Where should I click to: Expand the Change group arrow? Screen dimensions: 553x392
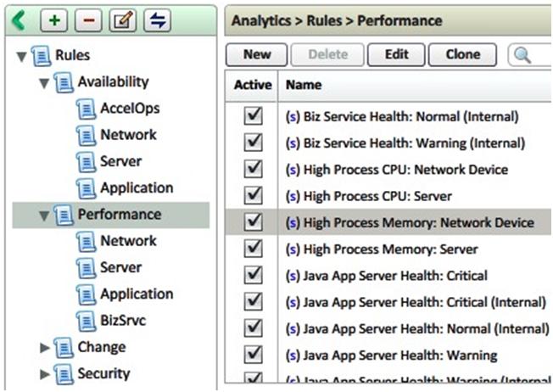pyautogui.click(x=45, y=347)
